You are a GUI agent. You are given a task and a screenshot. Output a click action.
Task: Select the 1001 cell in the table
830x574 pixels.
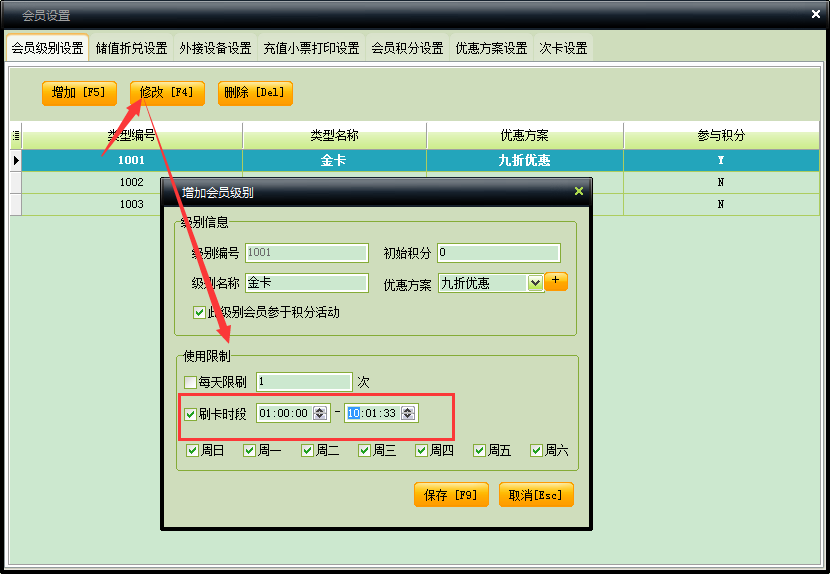tap(132, 160)
